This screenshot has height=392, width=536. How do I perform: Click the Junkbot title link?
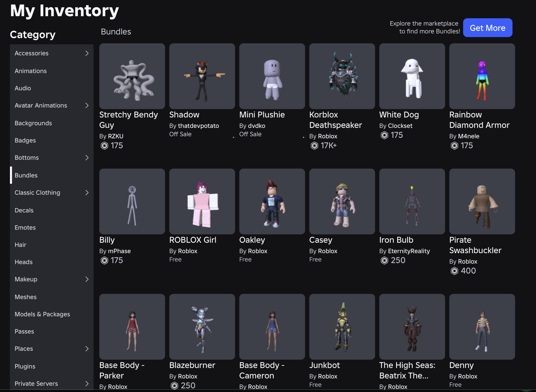(325, 365)
